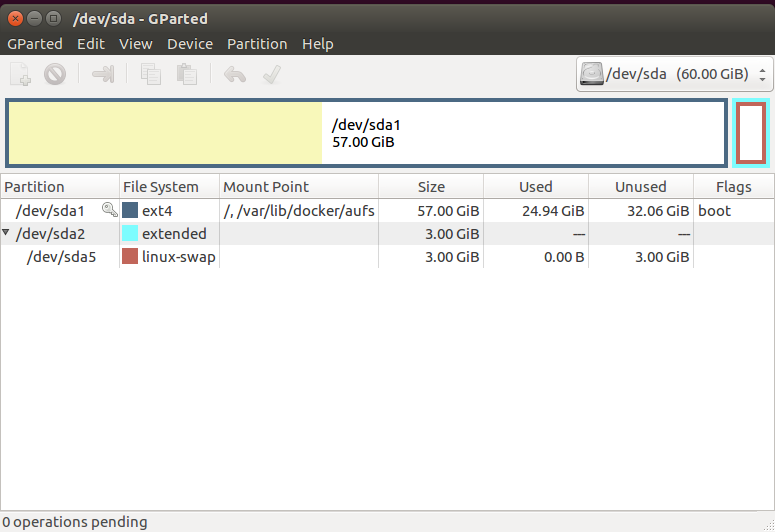Click the yellow used-space area of sda1 graphic

165,133
